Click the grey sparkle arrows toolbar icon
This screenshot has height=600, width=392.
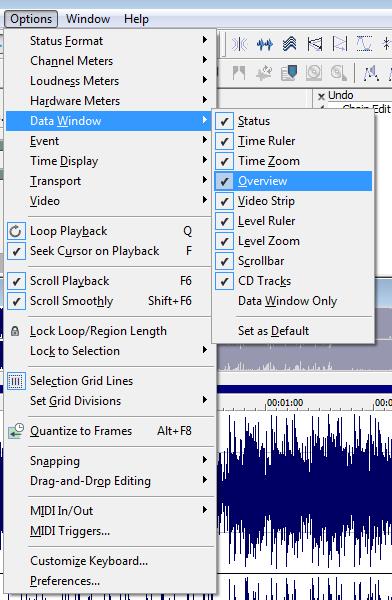[264, 72]
